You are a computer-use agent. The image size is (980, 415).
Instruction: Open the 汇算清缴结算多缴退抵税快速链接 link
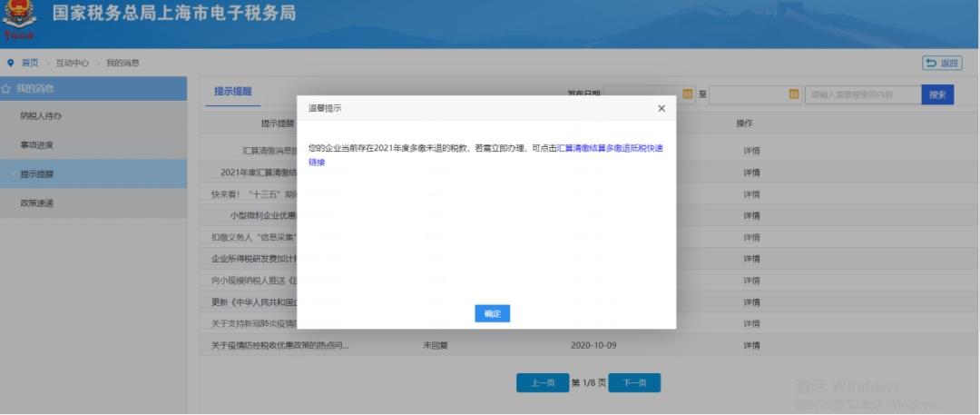tap(610, 147)
